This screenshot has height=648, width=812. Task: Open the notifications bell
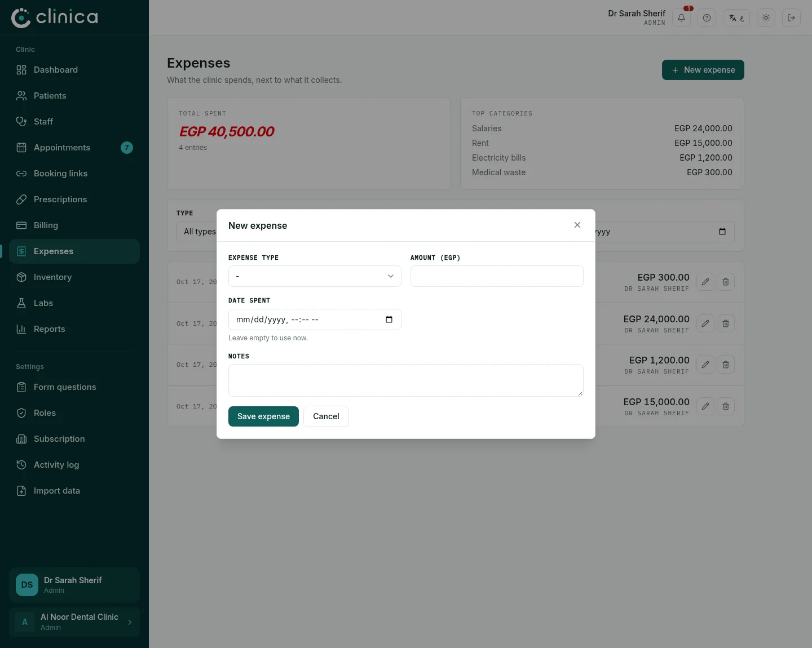(x=681, y=18)
